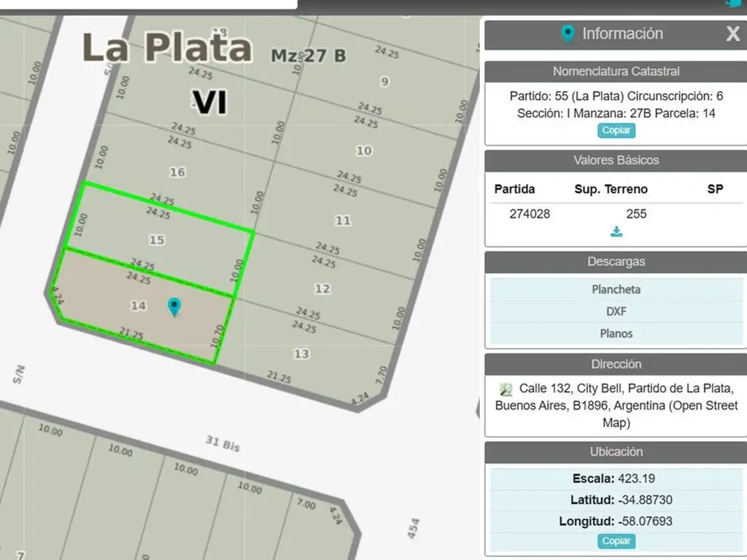
Task: Click the Dirección section header
Action: (616, 364)
